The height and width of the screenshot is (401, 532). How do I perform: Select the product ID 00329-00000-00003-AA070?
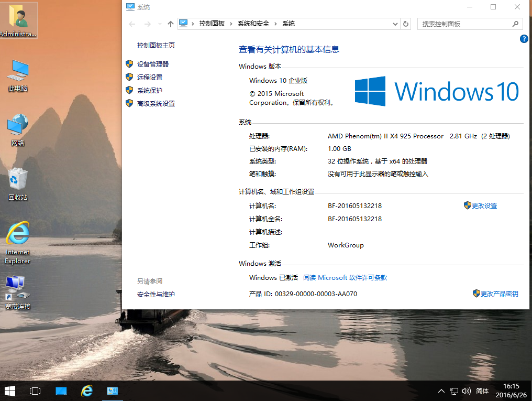click(316, 294)
